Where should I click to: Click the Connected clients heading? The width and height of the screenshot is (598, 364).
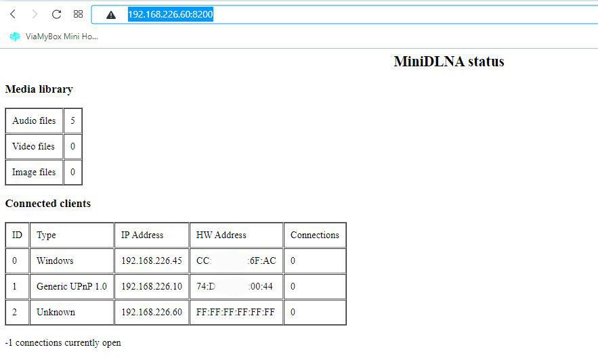48,204
